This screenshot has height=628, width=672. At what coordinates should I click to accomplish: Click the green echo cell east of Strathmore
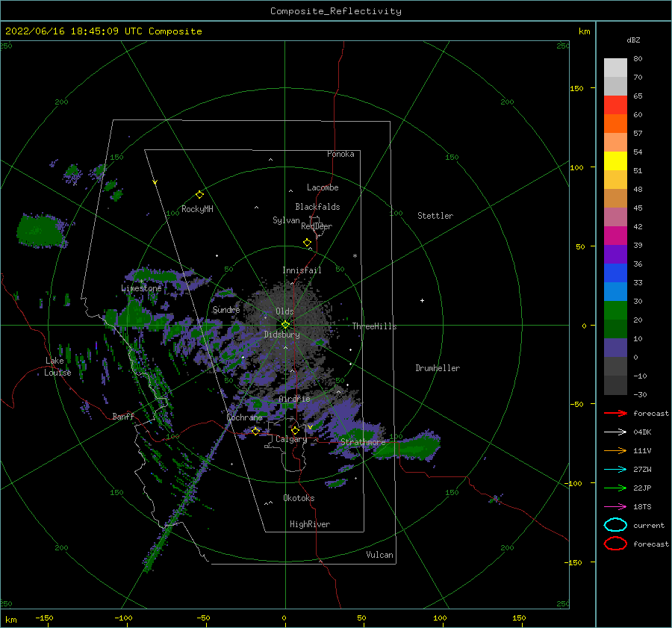(x=407, y=447)
